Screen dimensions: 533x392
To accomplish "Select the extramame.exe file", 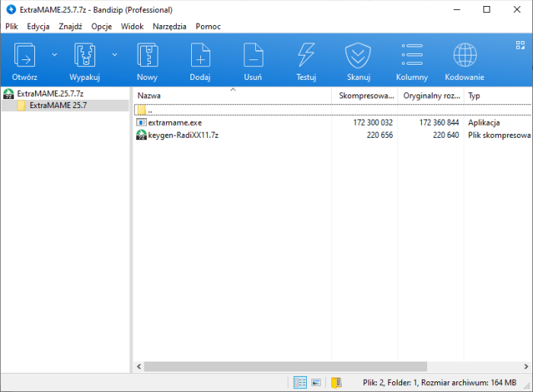I will [175, 123].
